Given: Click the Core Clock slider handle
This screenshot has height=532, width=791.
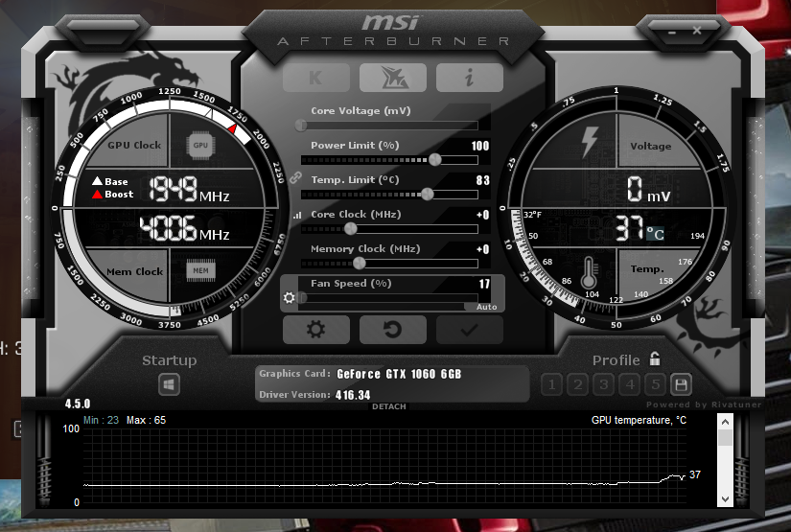Looking at the screenshot, I should (x=351, y=229).
